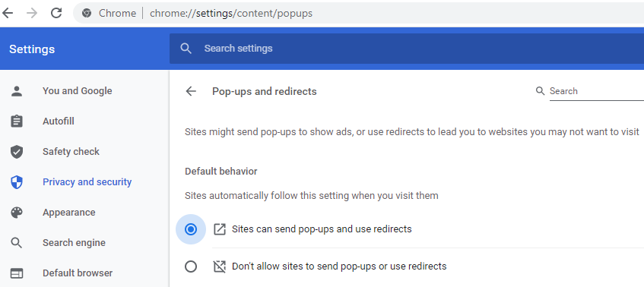The image size is (644, 287).
Task: Click the Default behavior heading
Action: tap(221, 171)
